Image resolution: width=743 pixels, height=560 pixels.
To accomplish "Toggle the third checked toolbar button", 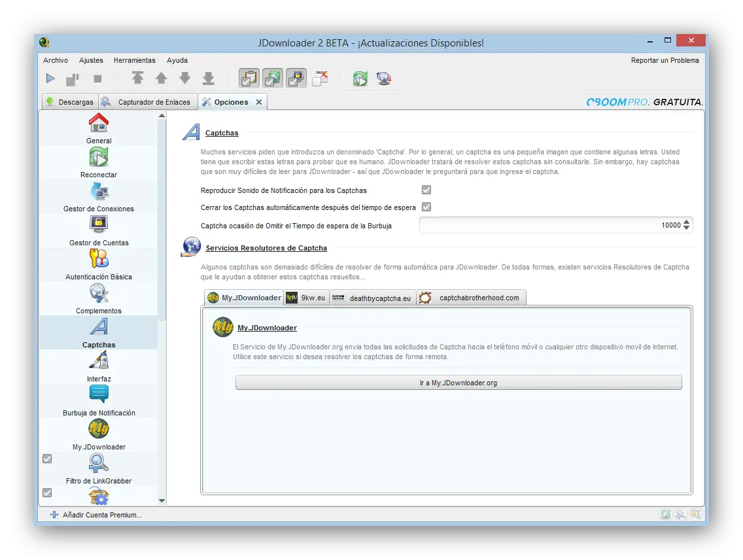I will [296, 79].
